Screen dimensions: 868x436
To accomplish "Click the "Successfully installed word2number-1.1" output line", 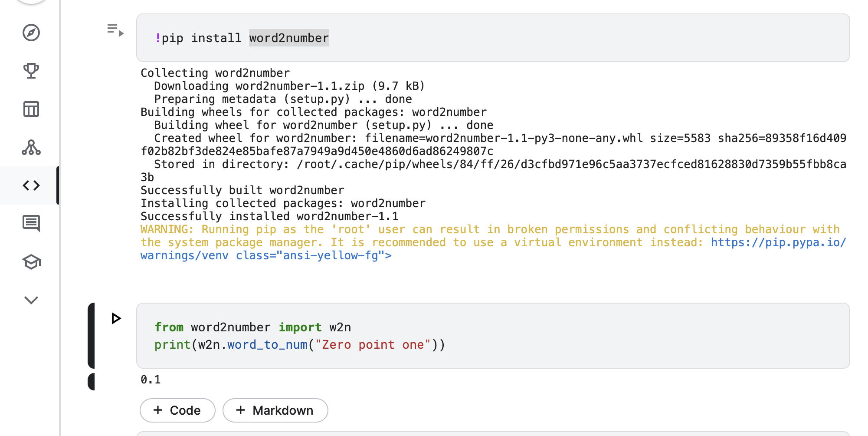I will (x=269, y=216).
